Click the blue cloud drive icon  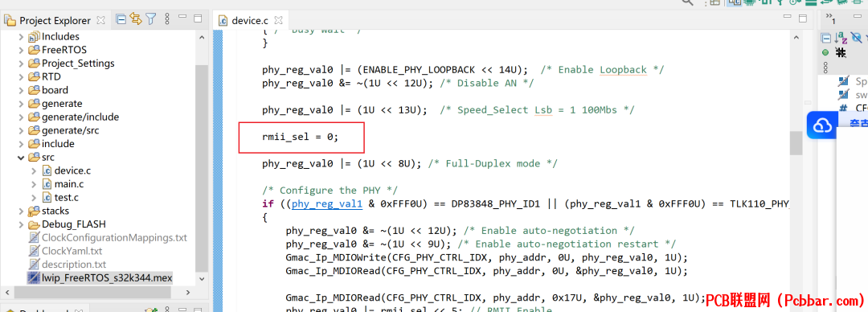coord(823,126)
